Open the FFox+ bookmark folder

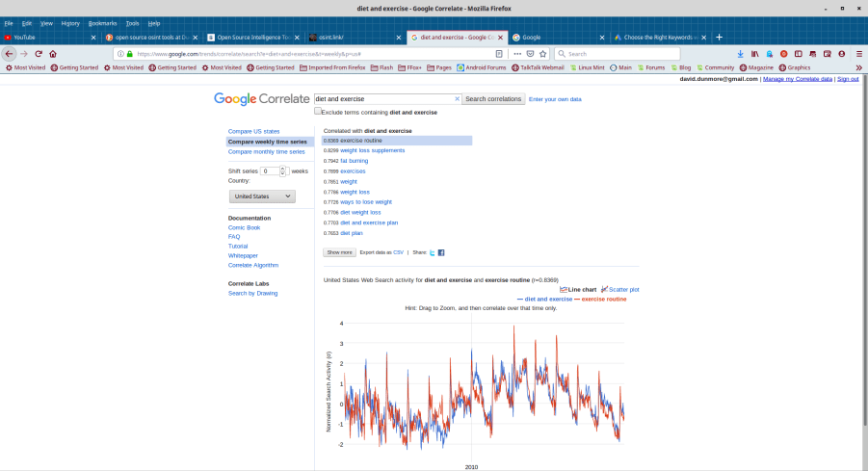pos(409,67)
